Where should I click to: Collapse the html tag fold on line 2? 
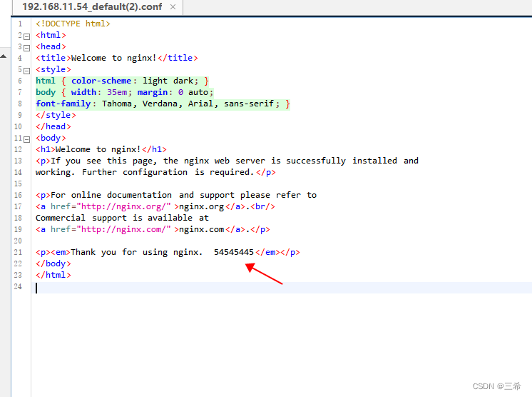point(27,36)
